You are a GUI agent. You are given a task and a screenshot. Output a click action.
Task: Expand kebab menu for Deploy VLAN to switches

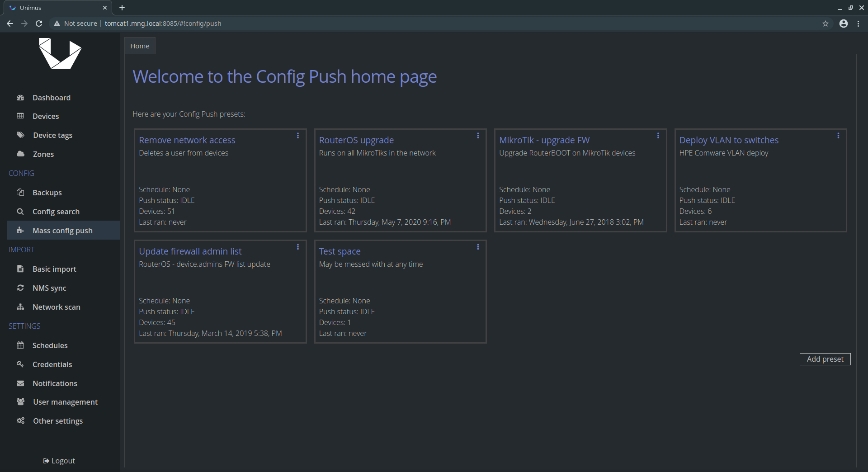(838, 136)
